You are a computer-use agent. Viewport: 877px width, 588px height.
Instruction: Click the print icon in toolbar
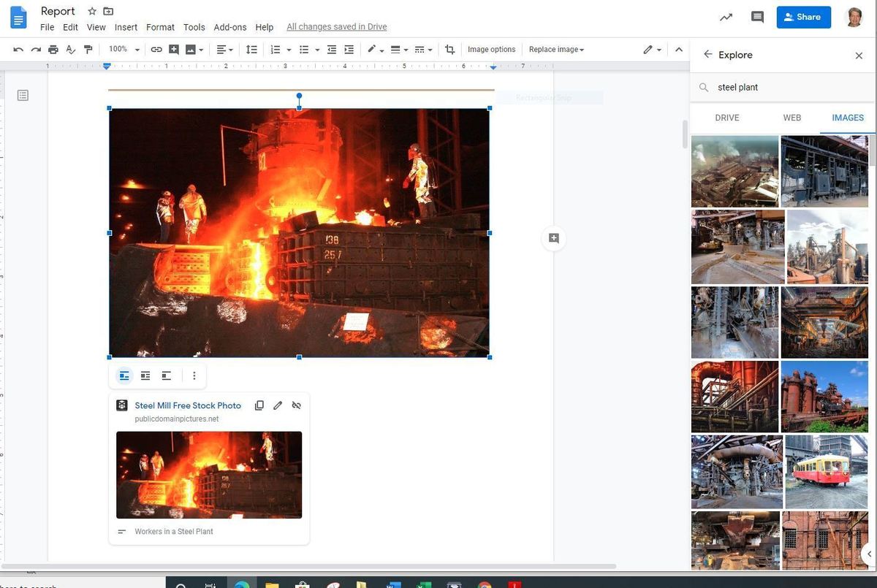tap(53, 50)
